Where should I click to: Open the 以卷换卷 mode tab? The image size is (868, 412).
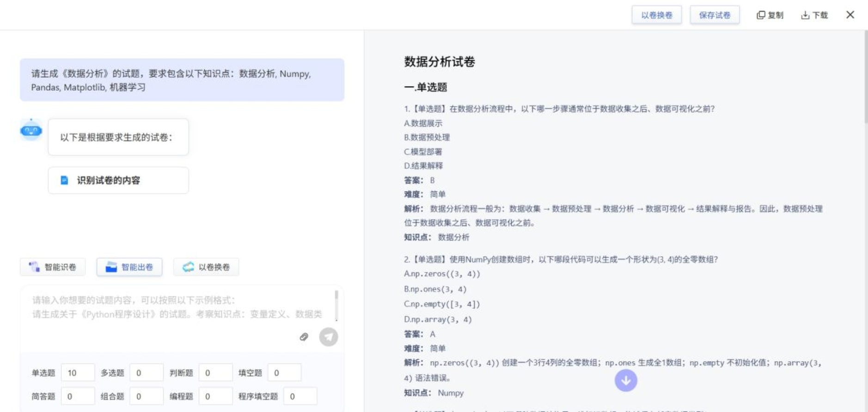pos(206,267)
